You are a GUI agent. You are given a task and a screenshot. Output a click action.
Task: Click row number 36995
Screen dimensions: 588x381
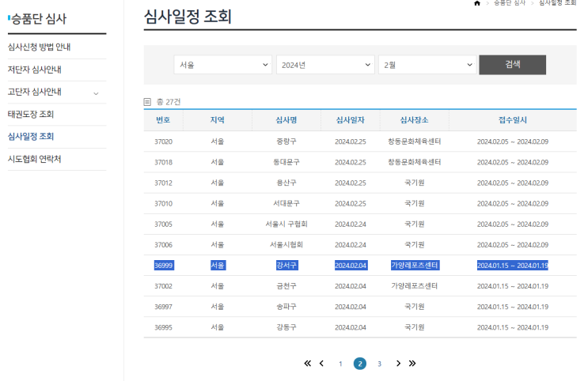pos(164,327)
